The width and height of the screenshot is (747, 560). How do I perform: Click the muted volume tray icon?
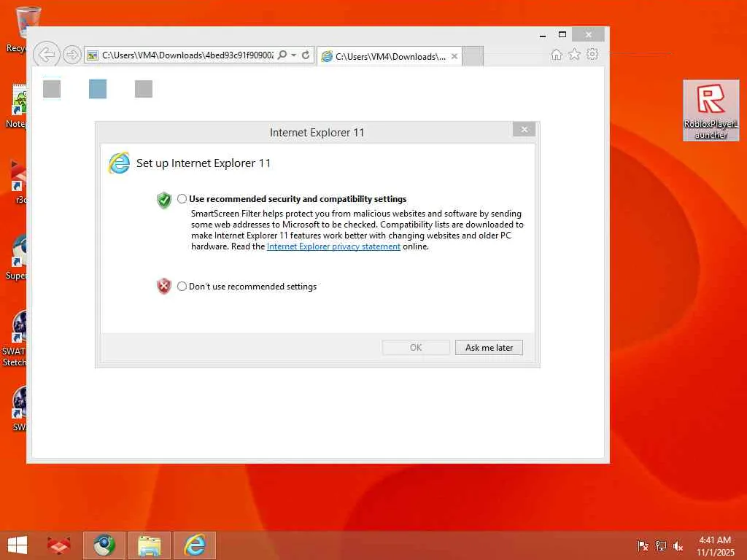point(678,546)
